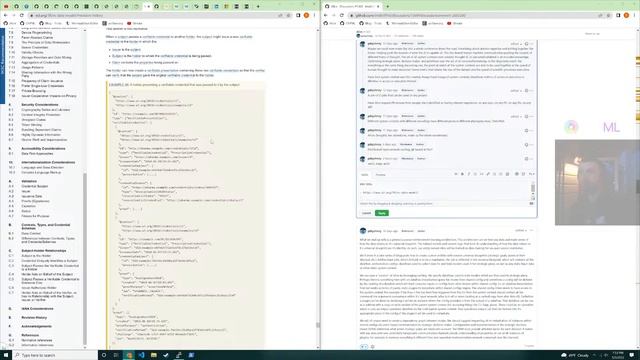Open the profile avatar in the right browser window
Image resolution: width=640 pixels, height=360 pixels.
pyautogui.click(x=626, y=15)
